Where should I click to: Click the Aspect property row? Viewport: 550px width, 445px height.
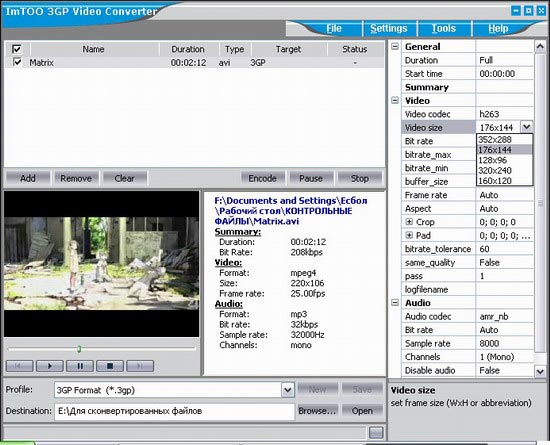coord(468,208)
